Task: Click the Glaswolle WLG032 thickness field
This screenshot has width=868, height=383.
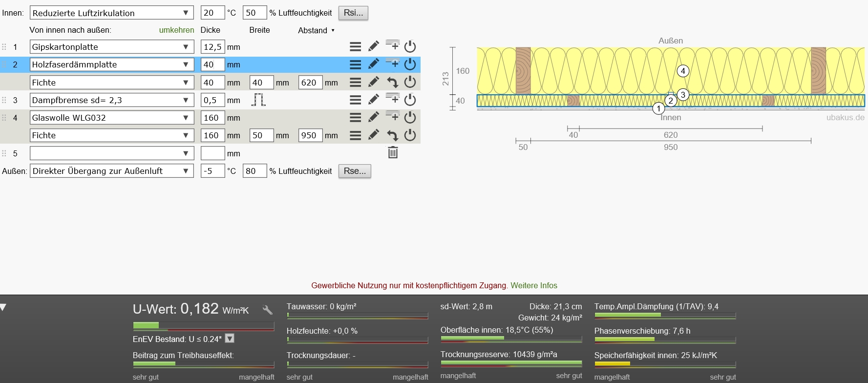Action: 212,118
